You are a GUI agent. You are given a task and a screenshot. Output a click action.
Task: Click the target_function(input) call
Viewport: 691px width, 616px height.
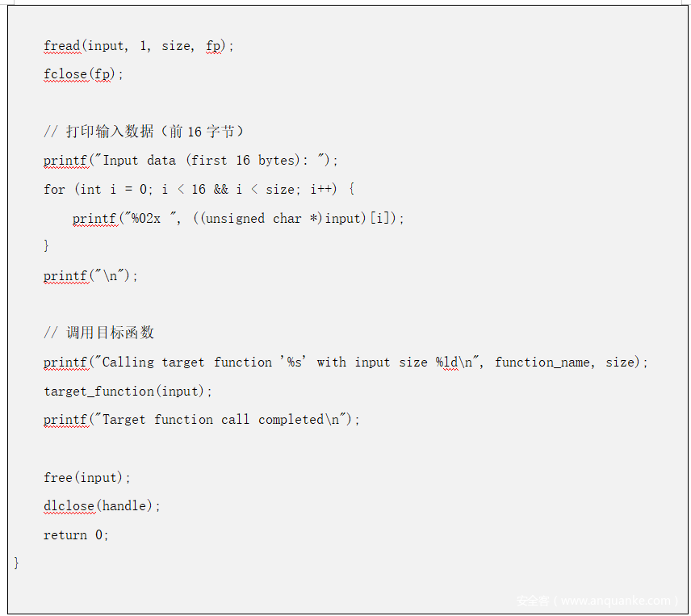(x=128, y=392)
